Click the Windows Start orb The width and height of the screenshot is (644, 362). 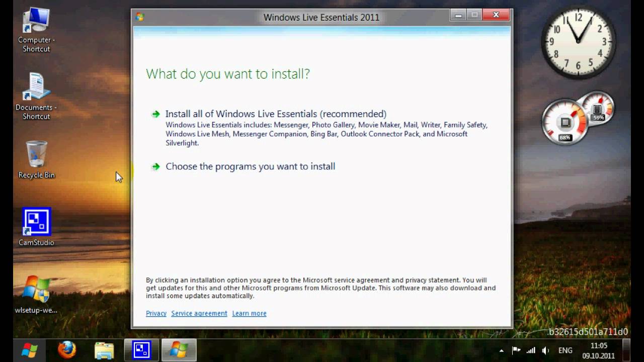(x=29, y=350)
